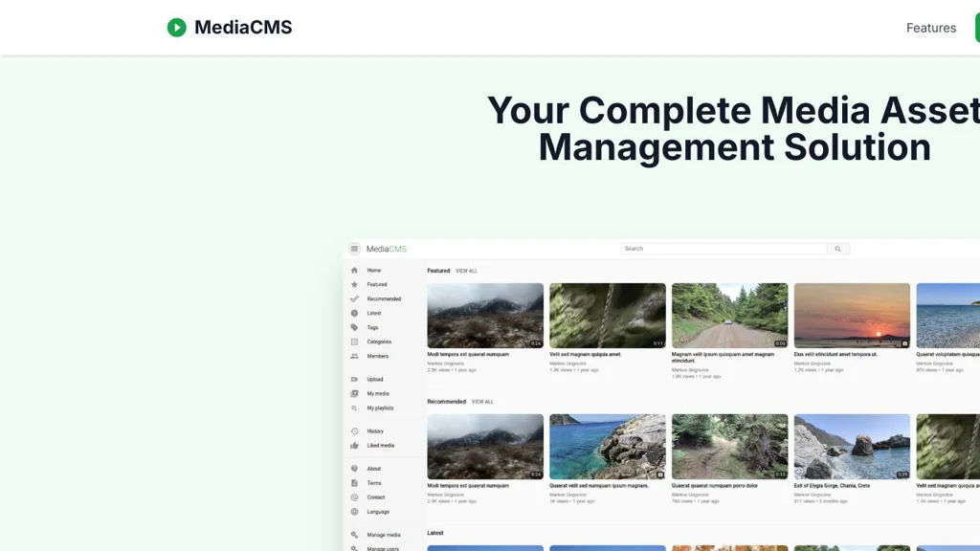980x551 pixels.
Task: Click 'Tags' text in sidebar
Action: [372, 328]
